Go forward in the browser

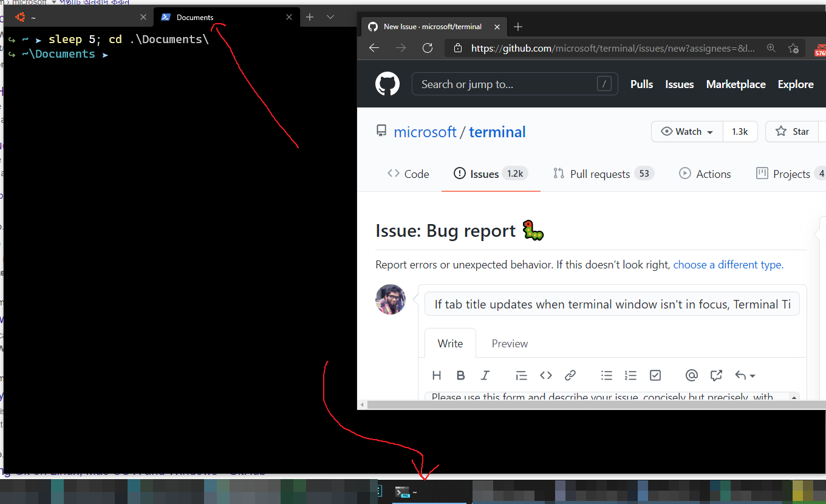[x=401, y=48]
